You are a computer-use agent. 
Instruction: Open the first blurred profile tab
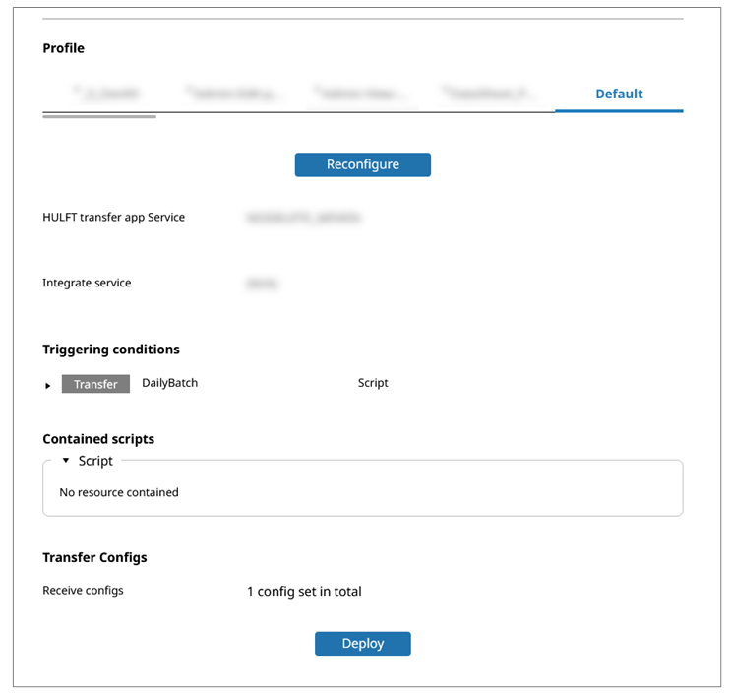click(x=106, y=95)
